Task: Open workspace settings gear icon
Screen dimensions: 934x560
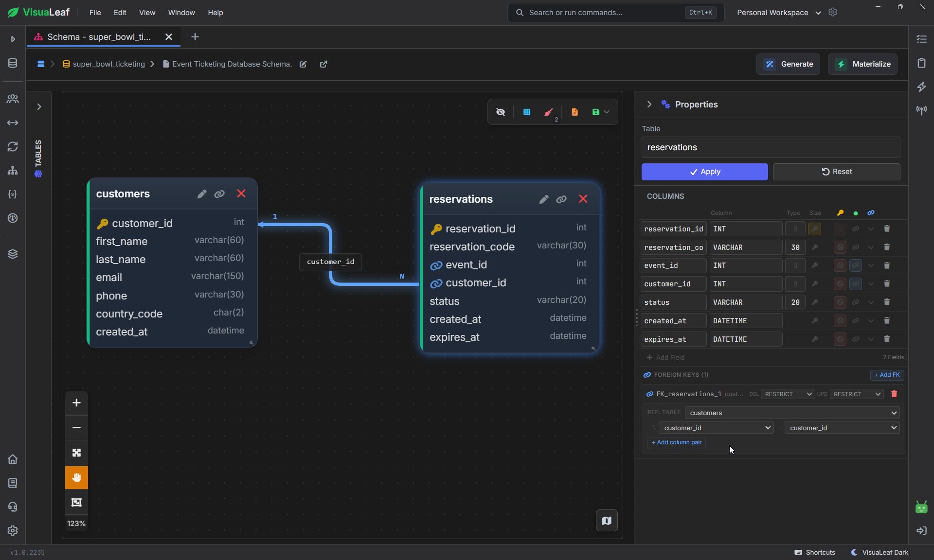Action: 833,12
